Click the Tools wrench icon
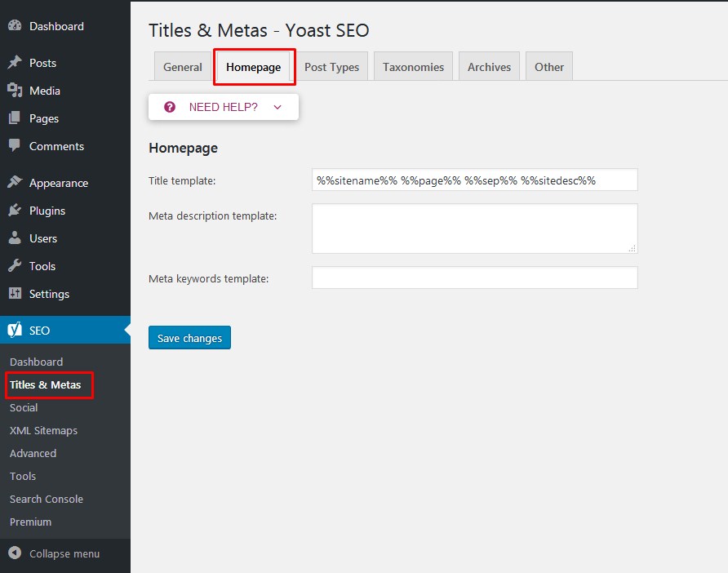 click(x=15, y=265)
